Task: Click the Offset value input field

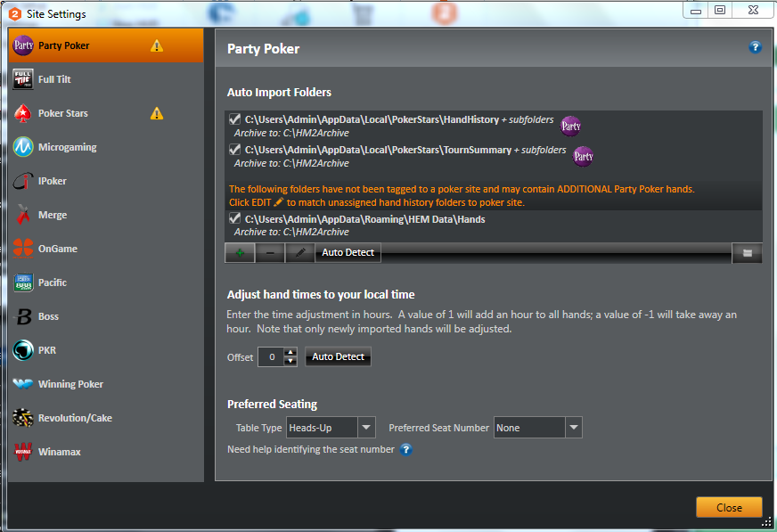Action: point(272,357)
